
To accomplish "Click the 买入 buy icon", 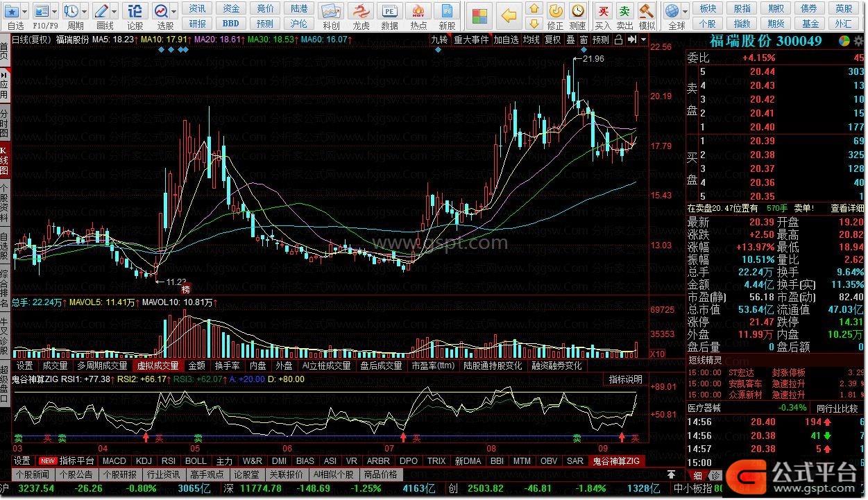I will (604, 11).
